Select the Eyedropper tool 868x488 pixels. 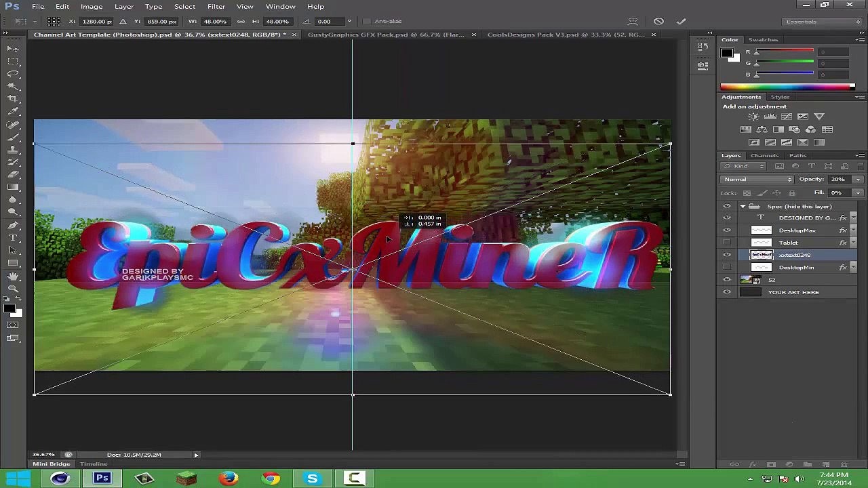(13, 112)
